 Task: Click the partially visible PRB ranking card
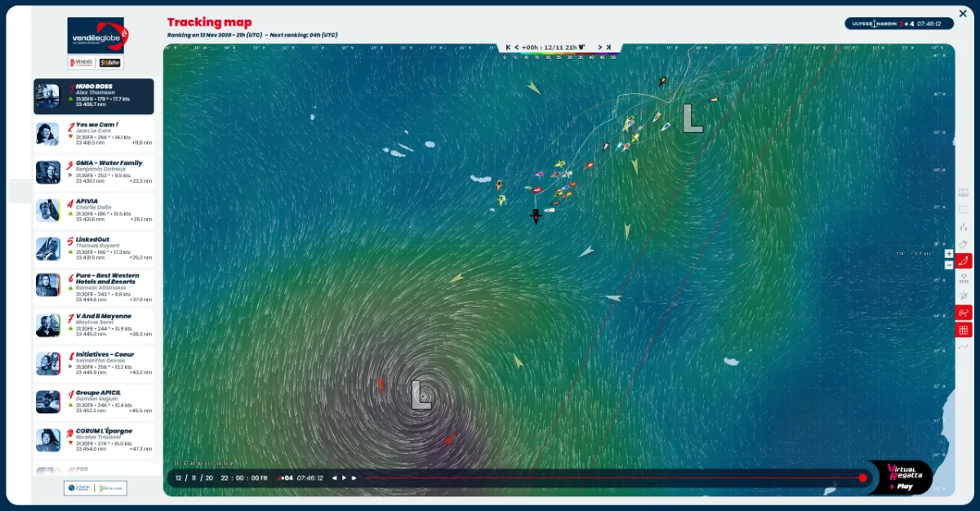click(x=93, y=469)
